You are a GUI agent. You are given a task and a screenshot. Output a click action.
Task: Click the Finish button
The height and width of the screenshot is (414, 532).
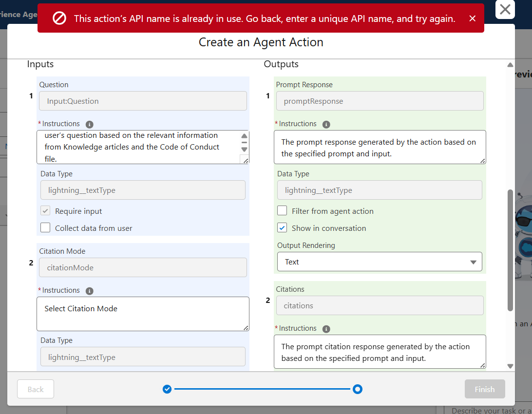point(484,389)
